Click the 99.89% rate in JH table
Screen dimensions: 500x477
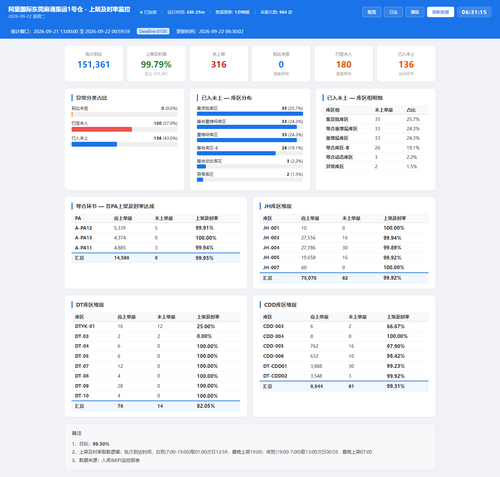[392, 248]
